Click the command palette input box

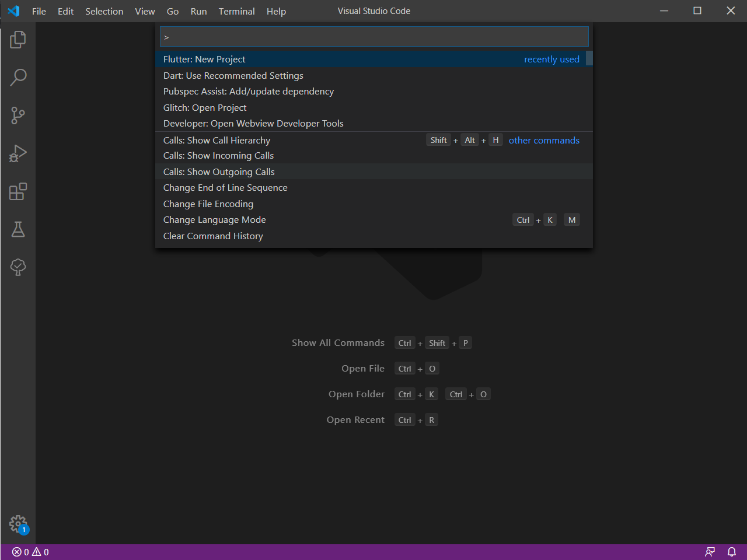click(373, 36)
